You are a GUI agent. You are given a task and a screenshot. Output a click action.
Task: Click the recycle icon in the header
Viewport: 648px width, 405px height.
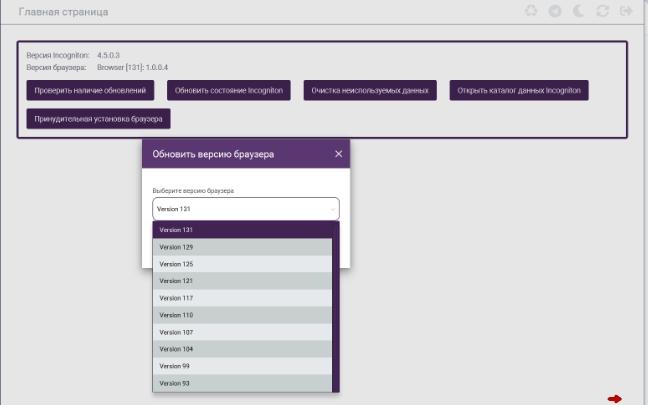pos(531,11)
